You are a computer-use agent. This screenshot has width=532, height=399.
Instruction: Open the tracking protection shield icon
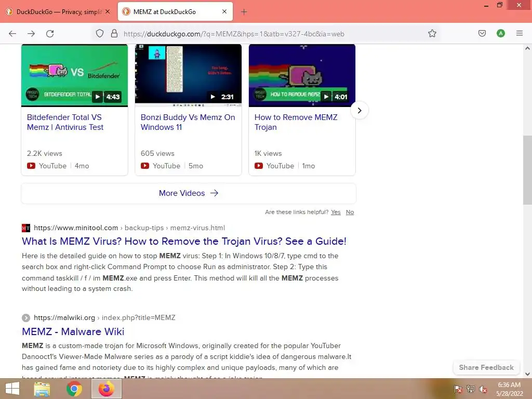click(x=99, y=33)
